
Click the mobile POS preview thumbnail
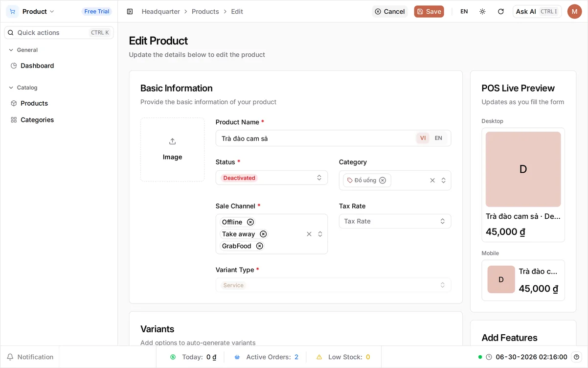501,279
